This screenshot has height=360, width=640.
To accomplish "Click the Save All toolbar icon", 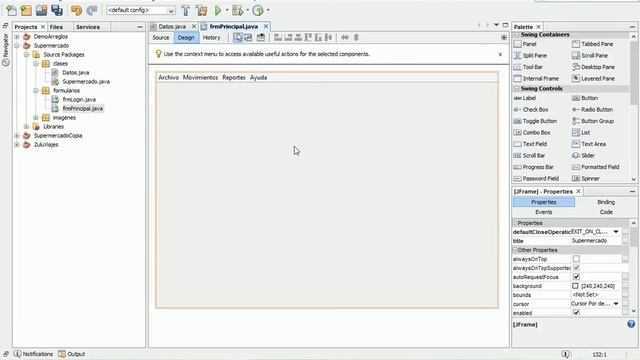I will 57,10.
